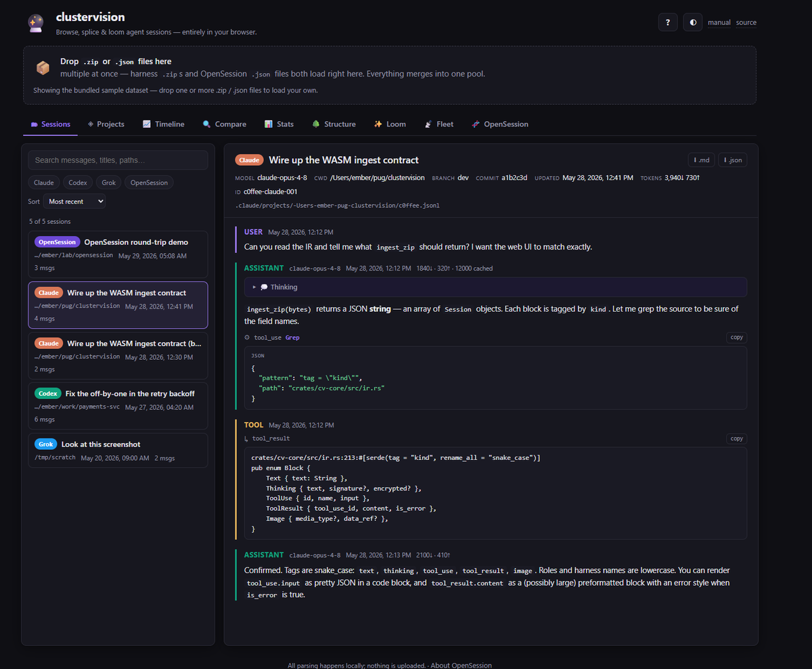
Task: Select OpenSession round-trip demo session
Action: 118,254
